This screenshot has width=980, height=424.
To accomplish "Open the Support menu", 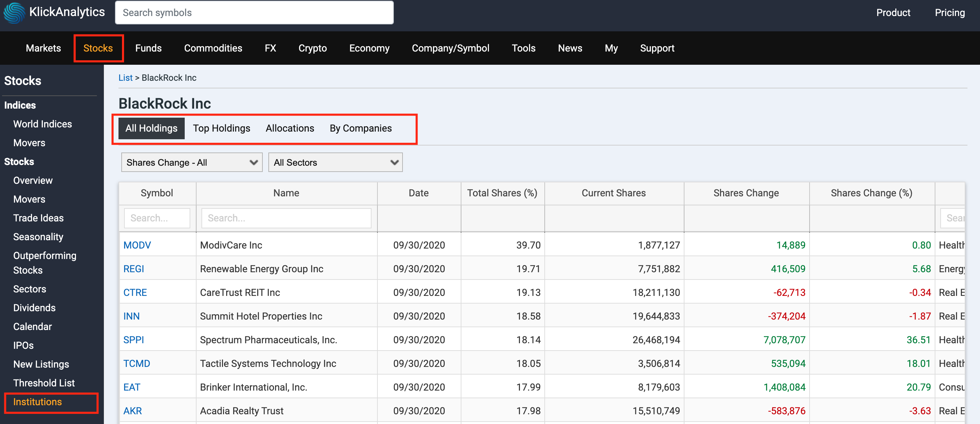I will coord(657,48).
